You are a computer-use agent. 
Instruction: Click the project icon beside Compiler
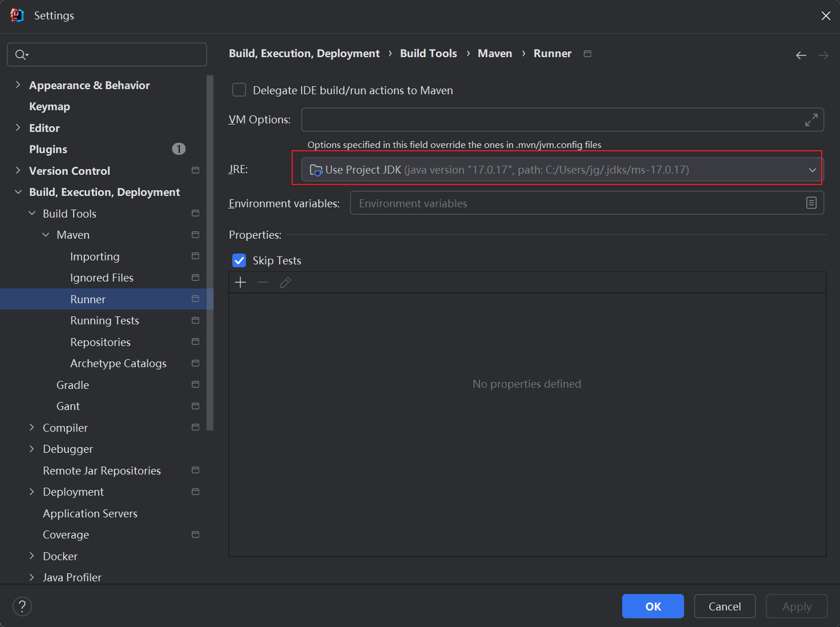click(x=195, y=427)
